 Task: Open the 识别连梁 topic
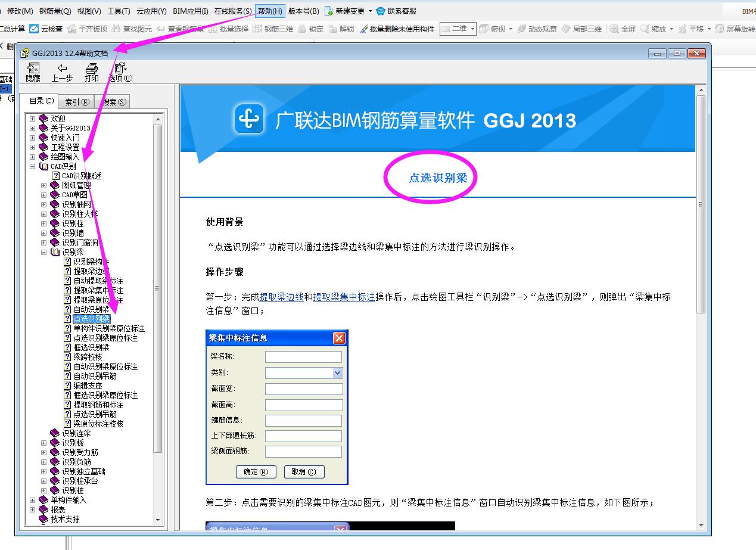coord(76,433)
